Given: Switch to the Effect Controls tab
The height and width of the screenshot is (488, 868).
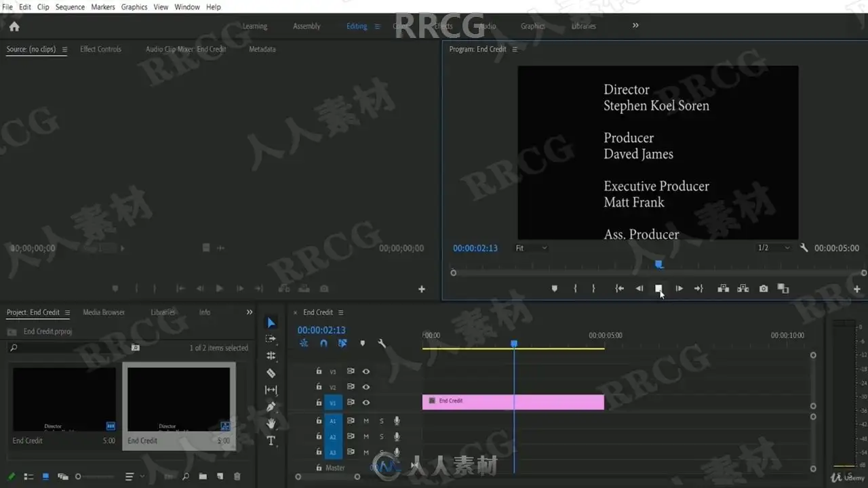Looking at the screenshot, I should (x=100, y=49).
